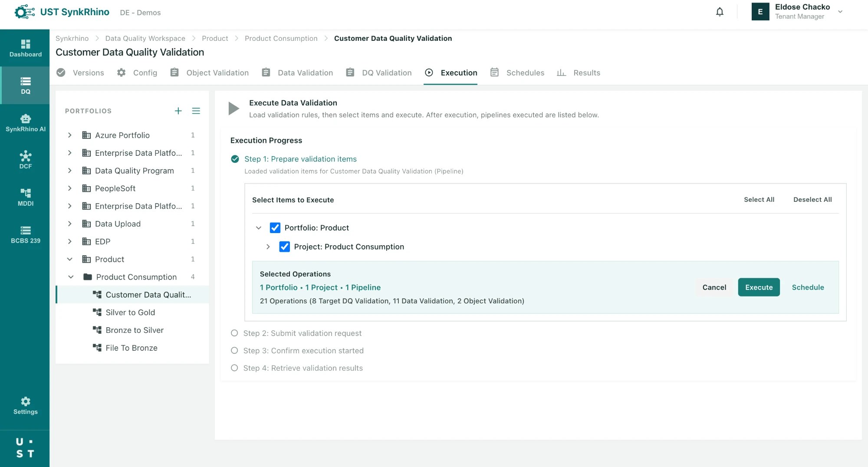Open the MDDI sidebar module
The width and height of the screenshot is (868, 467).
tap(25, 197)
